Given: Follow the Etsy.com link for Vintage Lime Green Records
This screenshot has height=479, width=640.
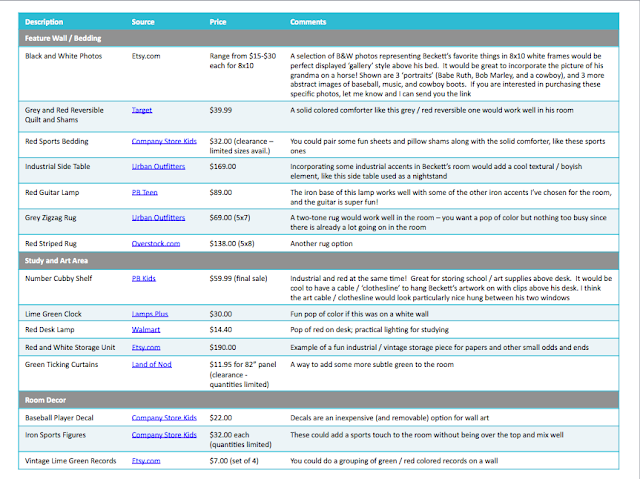Looking at the screenshot, I should tap(146, 461).
